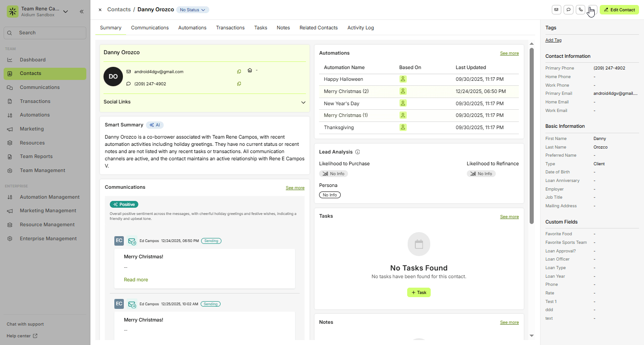Viewport: 644px width, 345px height.
Task: Expand the Social Links section
Action: pos(303,102)
